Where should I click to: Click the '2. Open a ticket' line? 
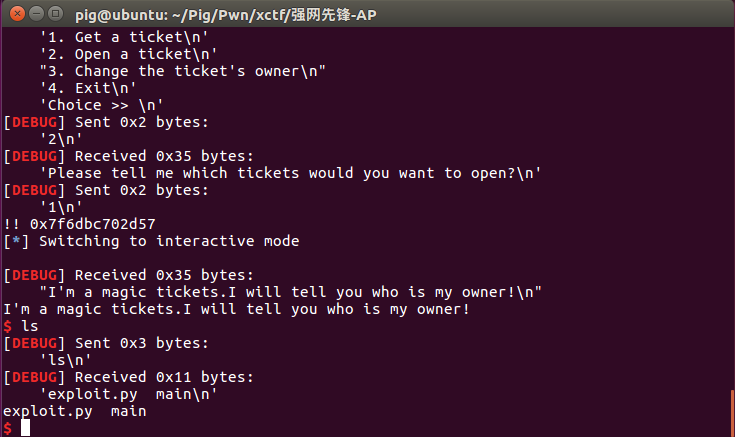pyautogui.click(x=132, y=54)
